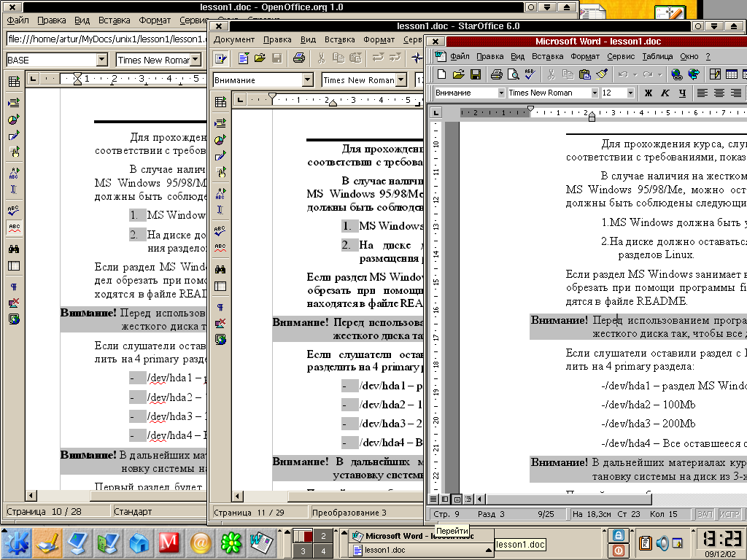Toggle AutoSpellcheck in StarOffice sidebar

tap(220, 248)
